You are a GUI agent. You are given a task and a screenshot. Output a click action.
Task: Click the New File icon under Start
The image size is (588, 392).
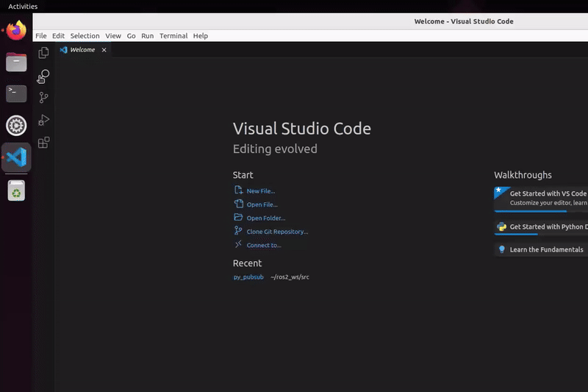238,190
